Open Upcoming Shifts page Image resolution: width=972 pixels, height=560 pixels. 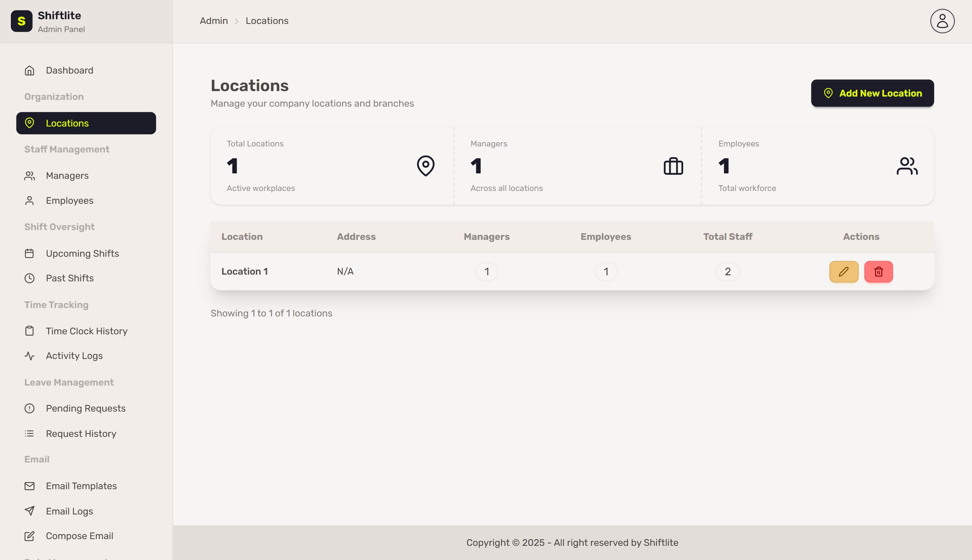[x=82, y=253]
